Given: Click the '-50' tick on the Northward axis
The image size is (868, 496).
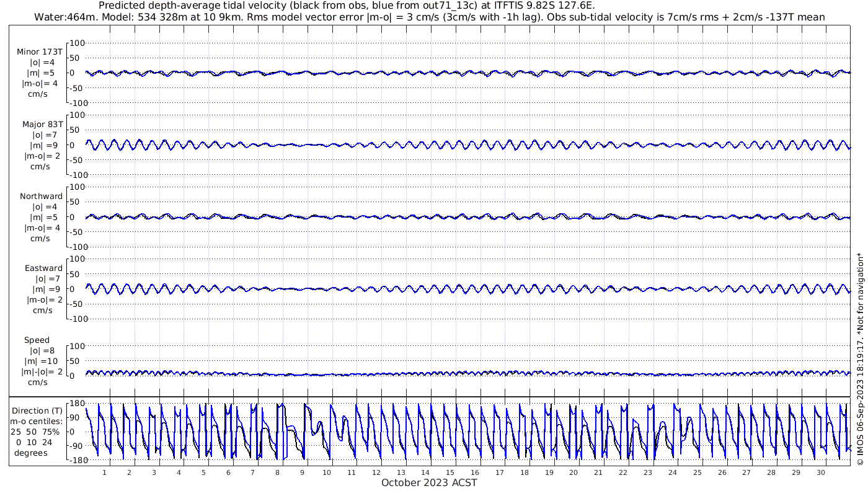Looking at the screenshot, I should coord(77,232).
